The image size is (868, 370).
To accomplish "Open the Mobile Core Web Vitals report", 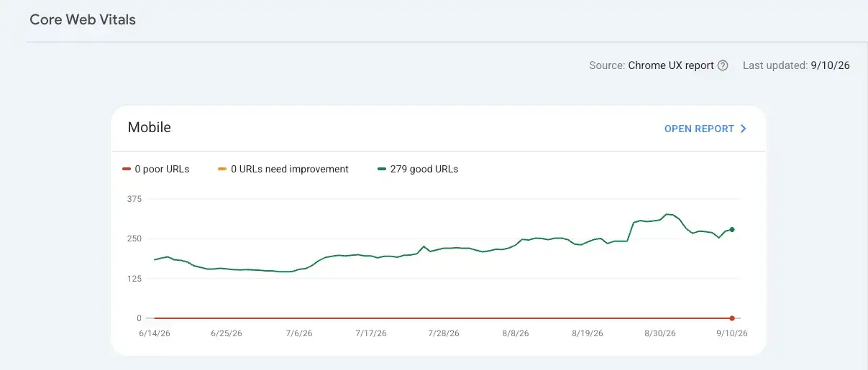I will [x=705, y=129].
